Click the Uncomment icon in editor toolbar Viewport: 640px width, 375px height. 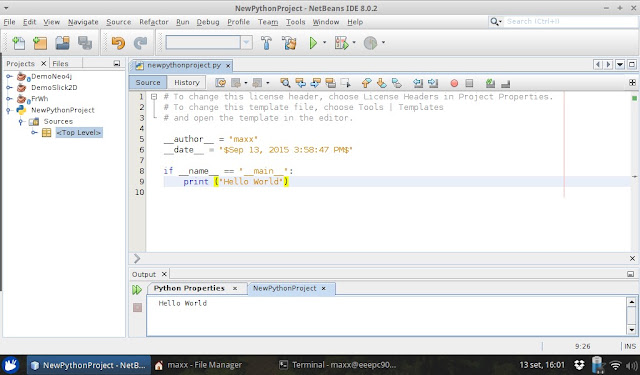point(505,84)
